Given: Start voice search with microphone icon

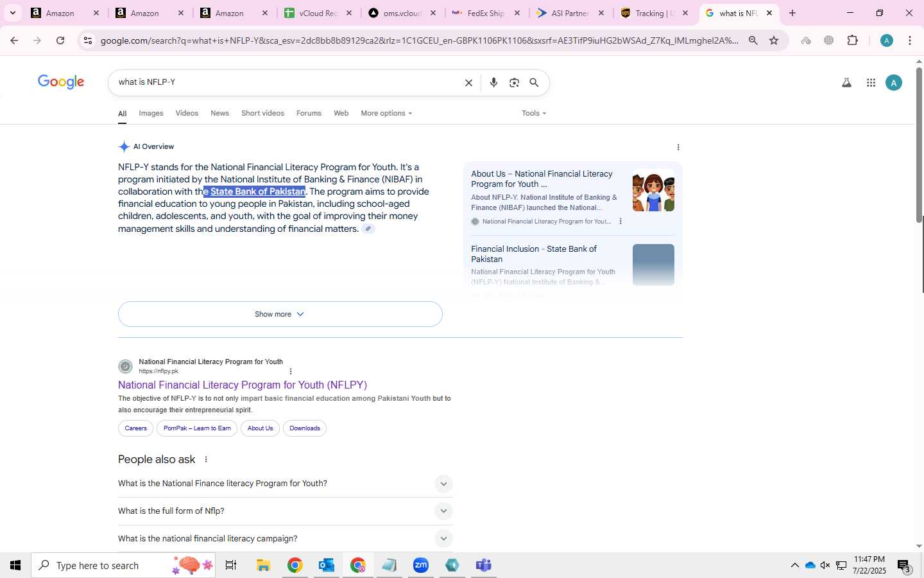Looking at the screenshot, I should [x=493, y=83].
